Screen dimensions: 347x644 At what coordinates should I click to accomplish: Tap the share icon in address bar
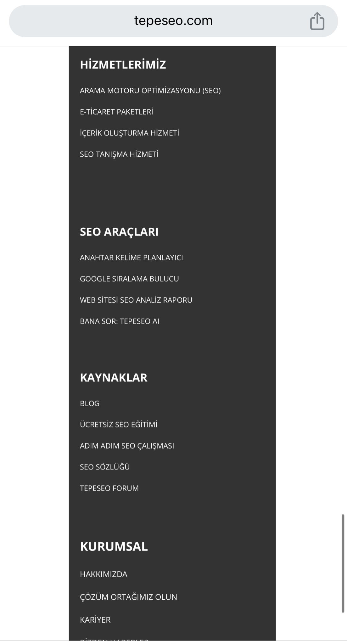pyautogui.click(x=317, y=21)
